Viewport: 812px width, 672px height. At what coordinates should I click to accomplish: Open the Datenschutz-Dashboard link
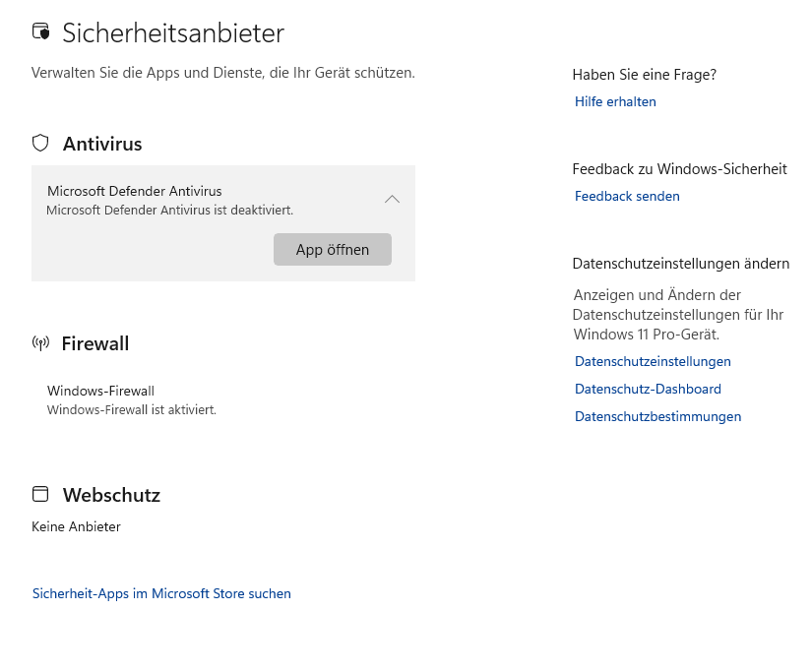[x=648, y=389]
